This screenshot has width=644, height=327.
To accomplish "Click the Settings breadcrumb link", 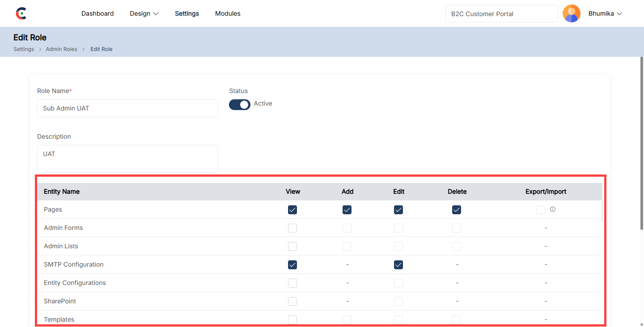I will 24,49.
